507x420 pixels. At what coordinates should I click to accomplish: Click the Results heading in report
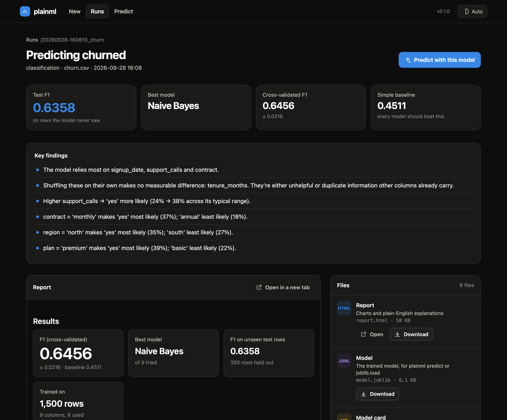tap(46, 321)
